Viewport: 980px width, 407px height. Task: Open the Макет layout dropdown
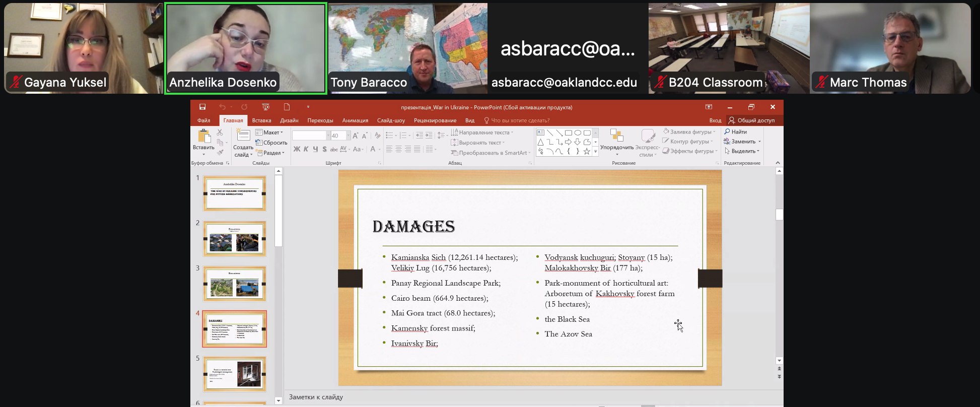point(270,132)
